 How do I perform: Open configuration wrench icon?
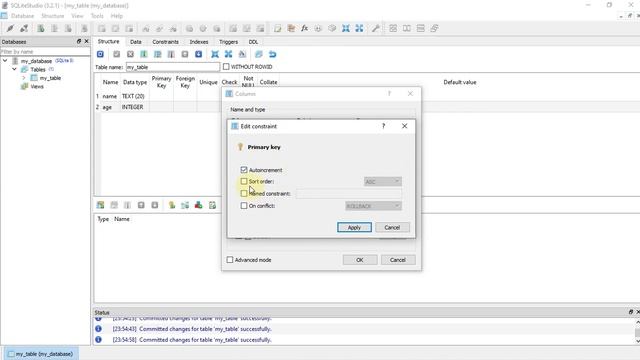pos(376,28)
